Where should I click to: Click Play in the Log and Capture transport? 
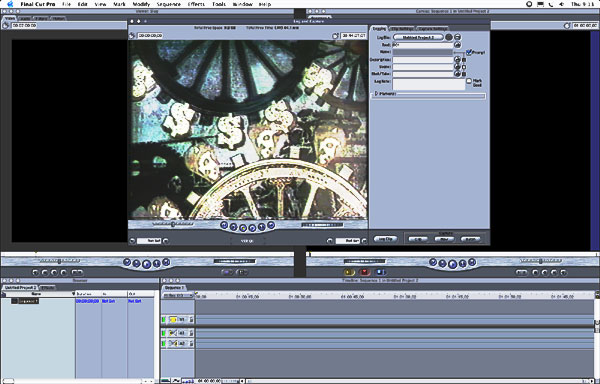click(x=252, y=228)
